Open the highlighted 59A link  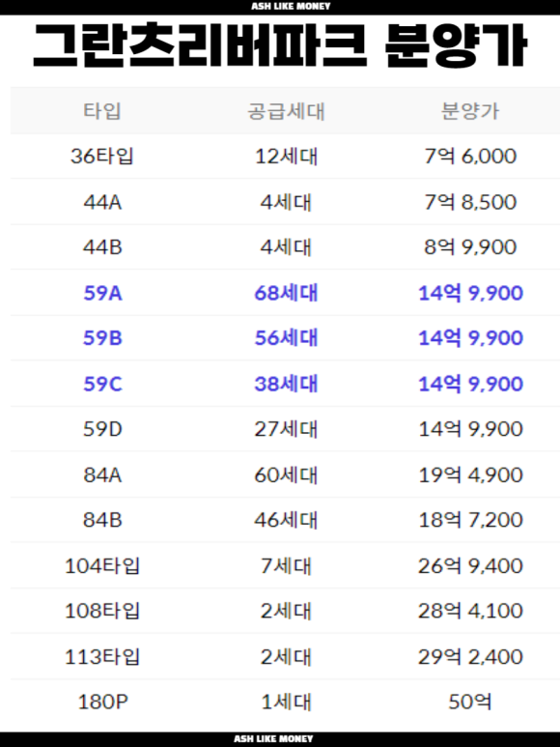(x=102, y=293)
